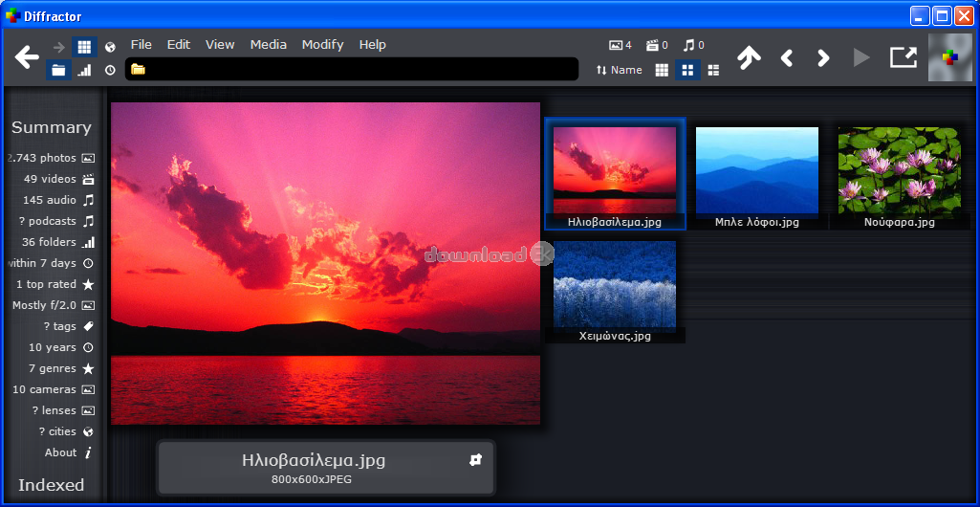Click the video count clapperboard indicator

coord(657,45)
